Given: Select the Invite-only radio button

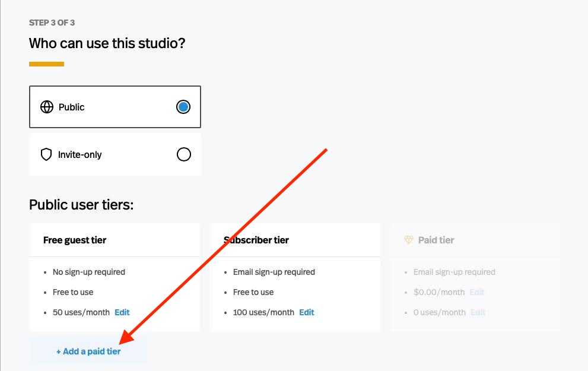Looking at the screenshot, I should (184, 155).
